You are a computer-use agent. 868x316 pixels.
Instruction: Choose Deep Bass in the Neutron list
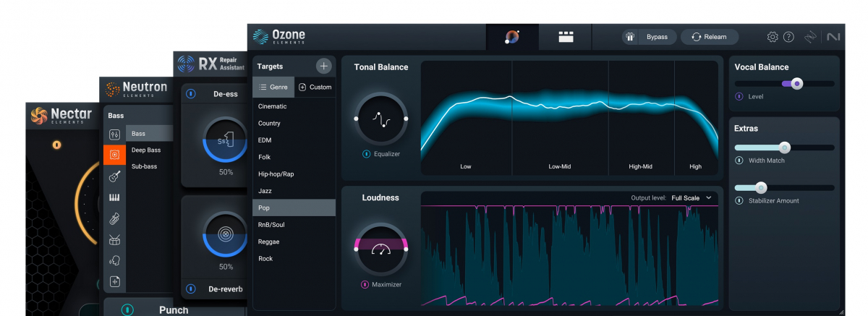tap(146, 150)
